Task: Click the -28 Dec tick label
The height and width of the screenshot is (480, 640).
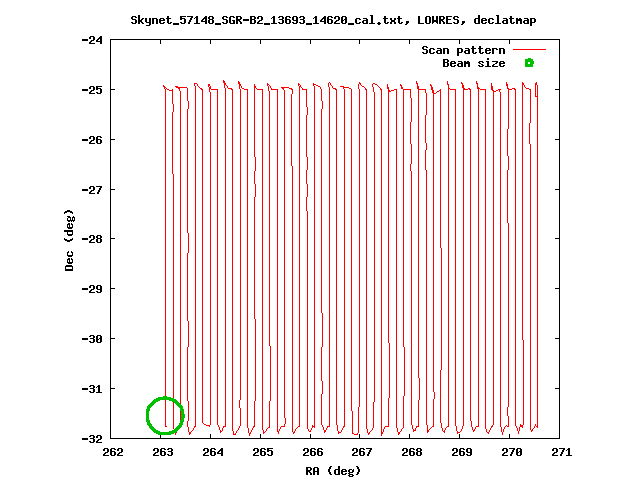Action: click(92, 239)
